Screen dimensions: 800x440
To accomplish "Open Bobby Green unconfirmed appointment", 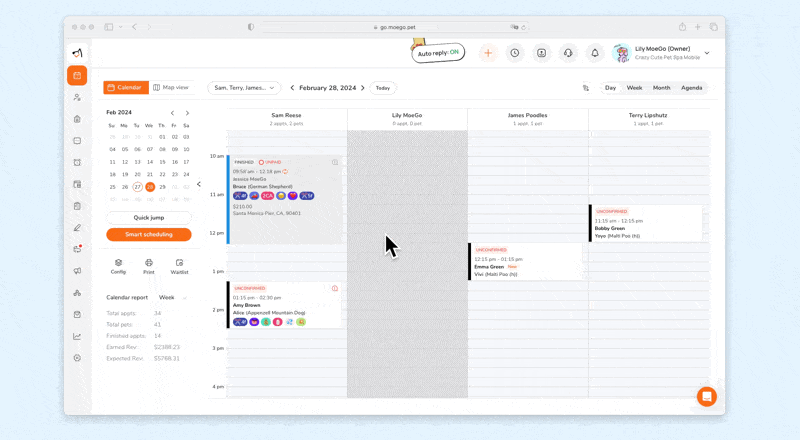I will coord(646,223).
